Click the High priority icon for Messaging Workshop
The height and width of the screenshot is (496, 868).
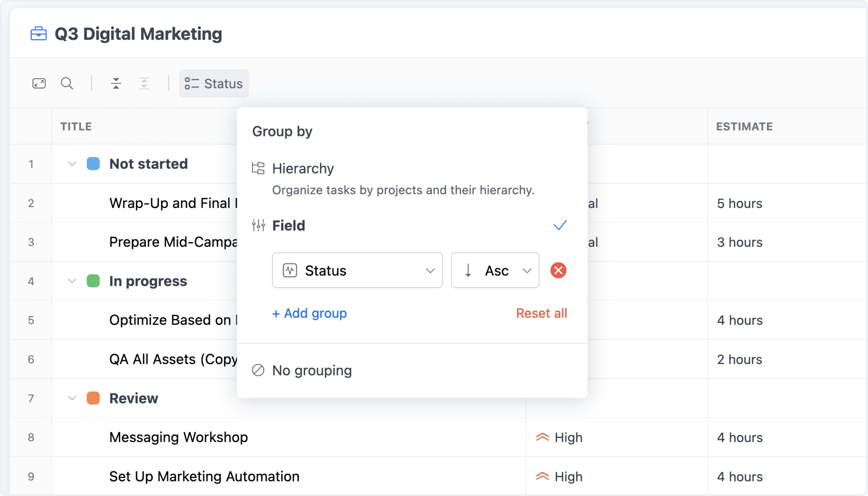click(x=542, y=437)
